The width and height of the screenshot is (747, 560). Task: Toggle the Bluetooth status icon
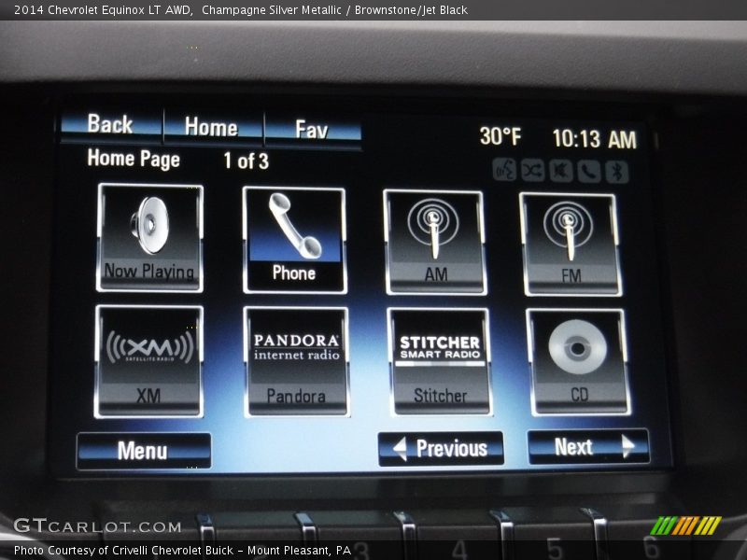click(x=616, y=172)
